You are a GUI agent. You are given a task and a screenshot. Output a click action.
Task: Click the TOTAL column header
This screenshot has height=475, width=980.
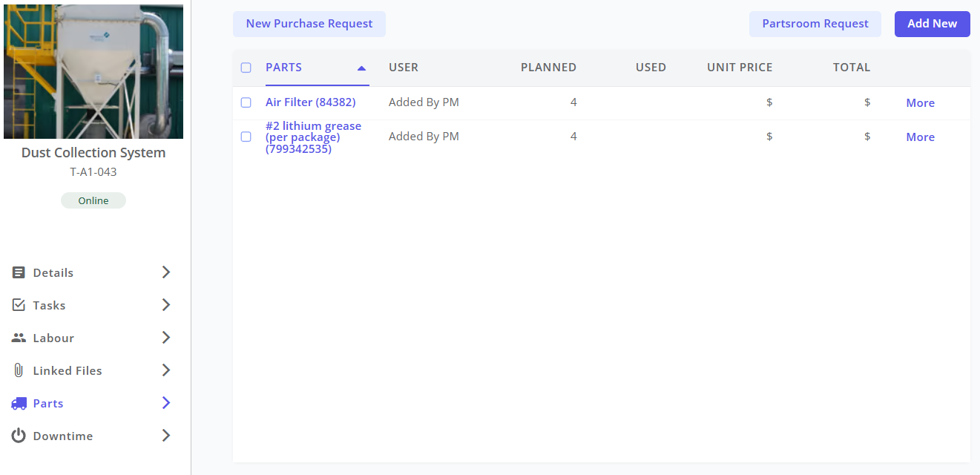click(x=852, y=68)
